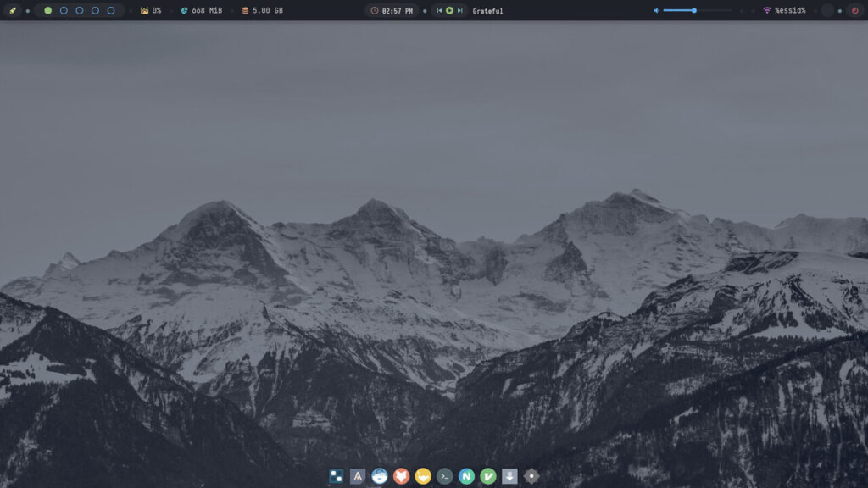The height and width of the screenshot is (488, 868).
Task: Skip to the previous track
Action: (439, 11)
